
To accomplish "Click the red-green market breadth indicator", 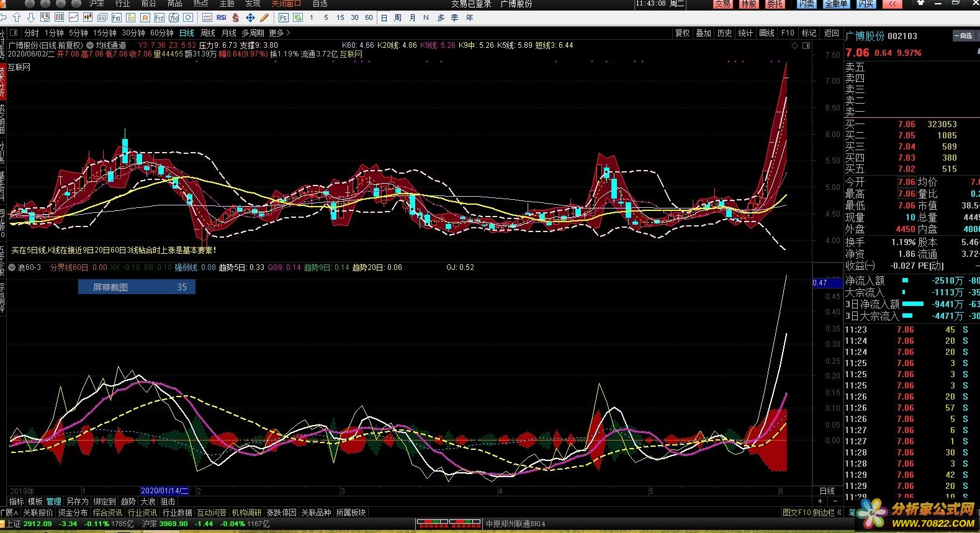I will click(448, 524).
